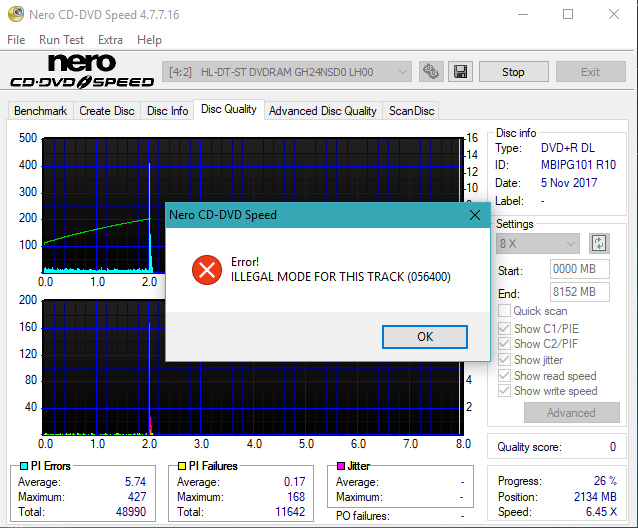Toggle Show write speed checkbox
Screen dimensions: 638x528
(504, 391)
